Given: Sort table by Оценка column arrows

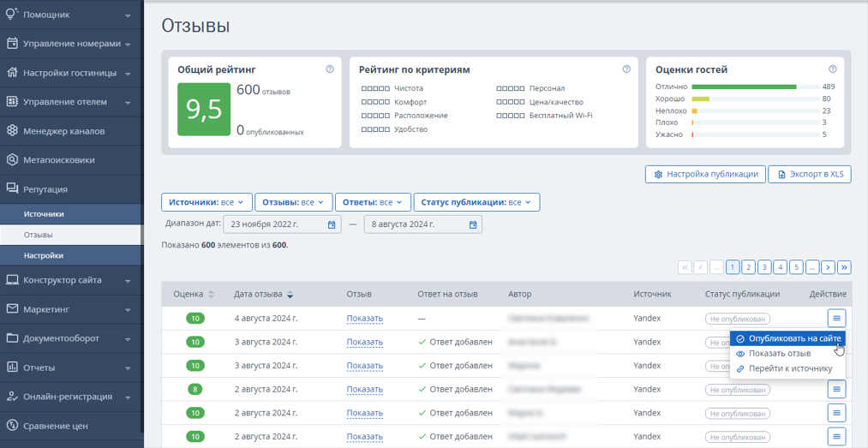Looking at the screenshot, I should [x=210, y=295].
